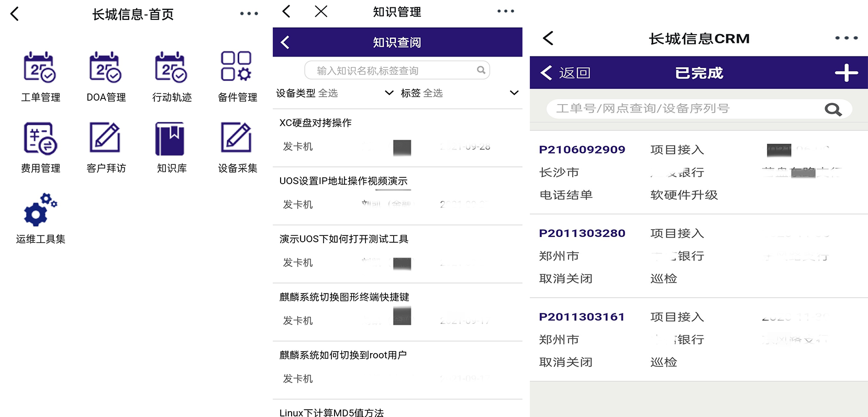Open DOA管理 module
This screenshot has height=417, width=868.
[106, 68]
